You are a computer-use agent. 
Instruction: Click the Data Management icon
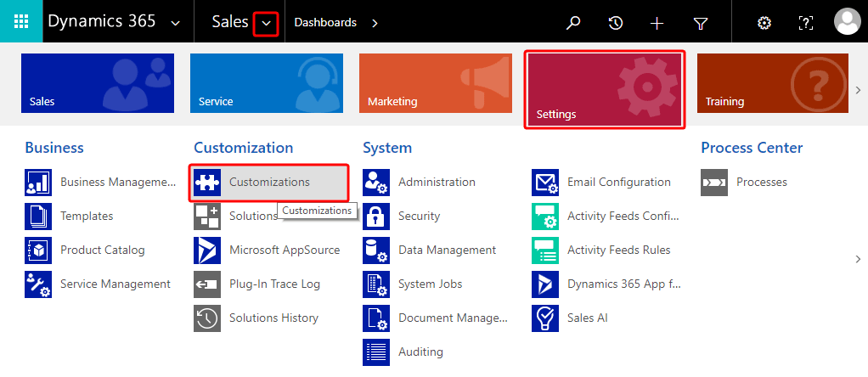pos(376,250)
